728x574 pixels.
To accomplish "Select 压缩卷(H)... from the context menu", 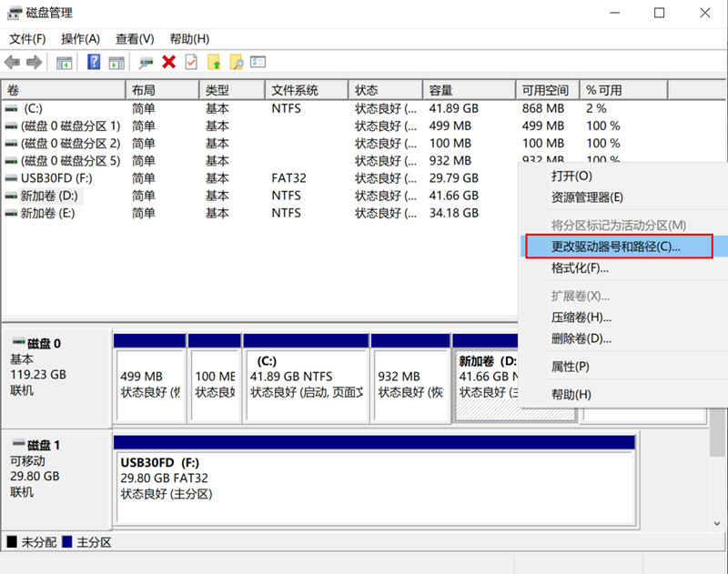I will (x=581, y=317).
